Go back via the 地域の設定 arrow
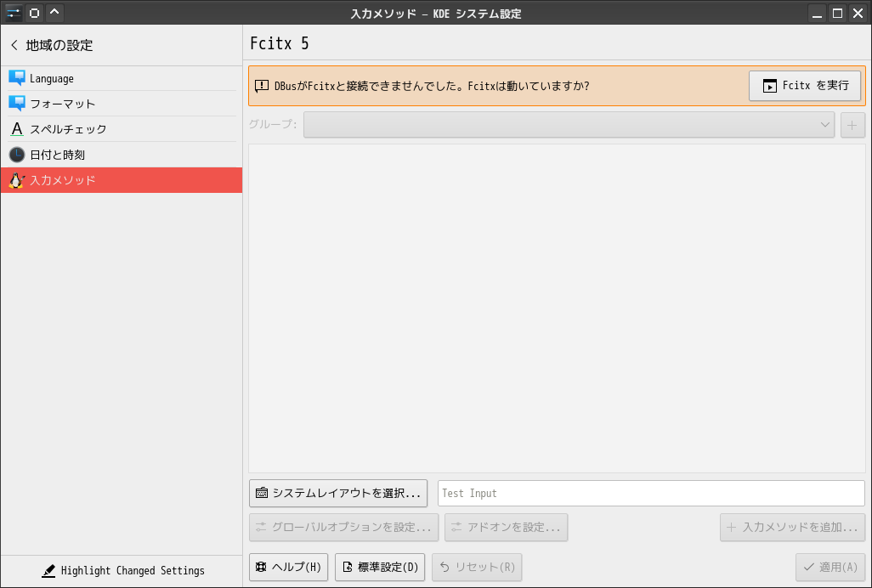 coord(14,45)
